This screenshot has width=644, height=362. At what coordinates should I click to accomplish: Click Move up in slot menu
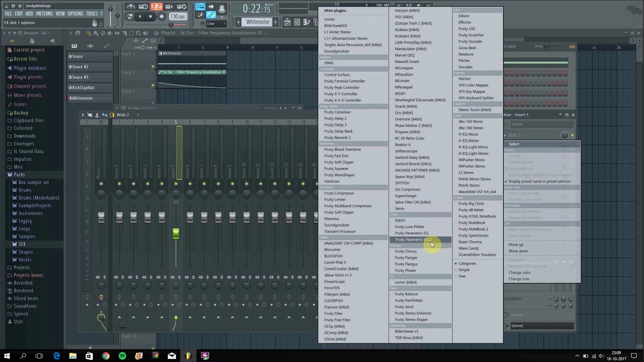point(516,245)
